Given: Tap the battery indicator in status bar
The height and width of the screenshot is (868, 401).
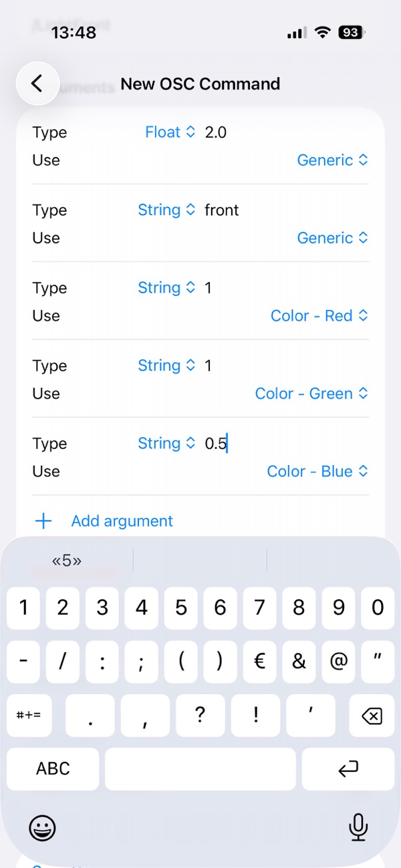Looking at the screenshot, I should 352,32.
